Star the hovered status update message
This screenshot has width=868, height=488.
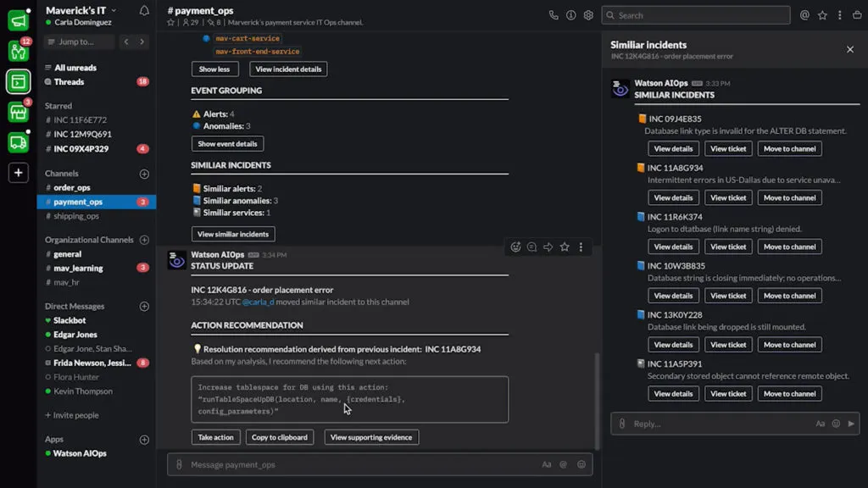tap(565, 247)
